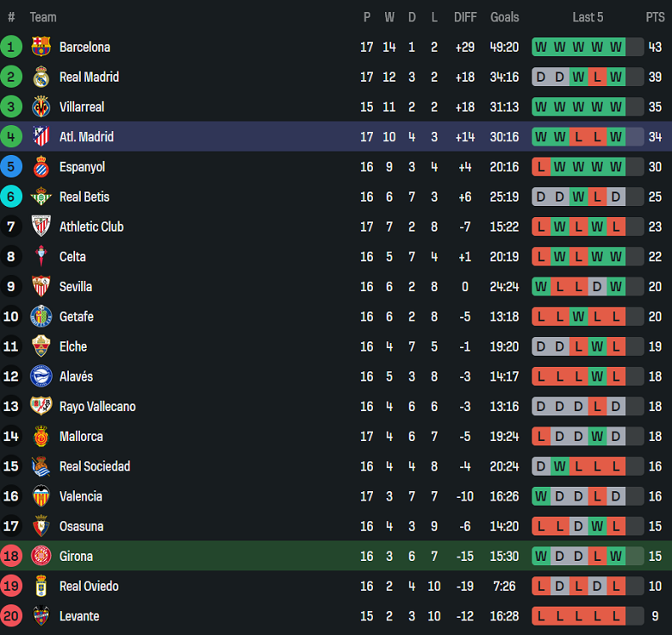Click the Barcelona club crest icon
Viewport: 672px width, 635px height.
click(x=40, y=47)
